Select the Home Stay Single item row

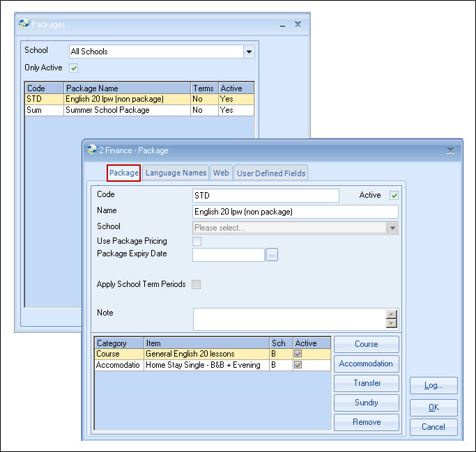click(206, 365)
